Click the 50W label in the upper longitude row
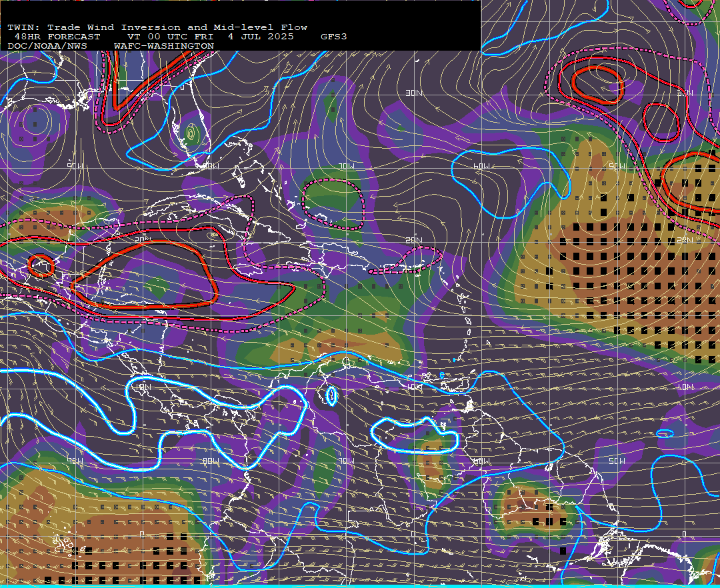The height and width of the screenshot is (588, 720). (x=617, y=166)
